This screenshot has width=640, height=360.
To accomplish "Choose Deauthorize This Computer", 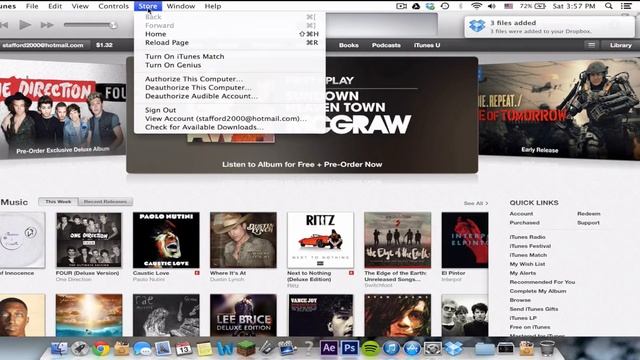I will [230, 87].
